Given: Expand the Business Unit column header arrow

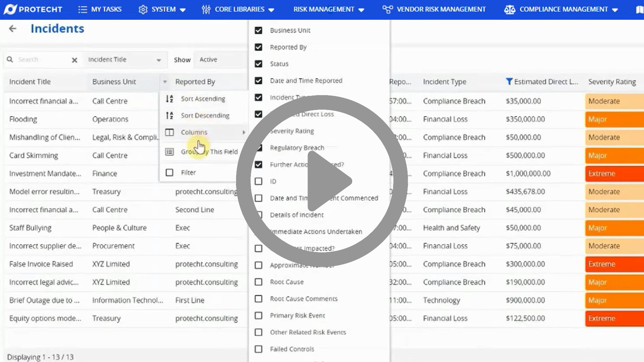Looking at the screenshot, I should tap(165, 82).
